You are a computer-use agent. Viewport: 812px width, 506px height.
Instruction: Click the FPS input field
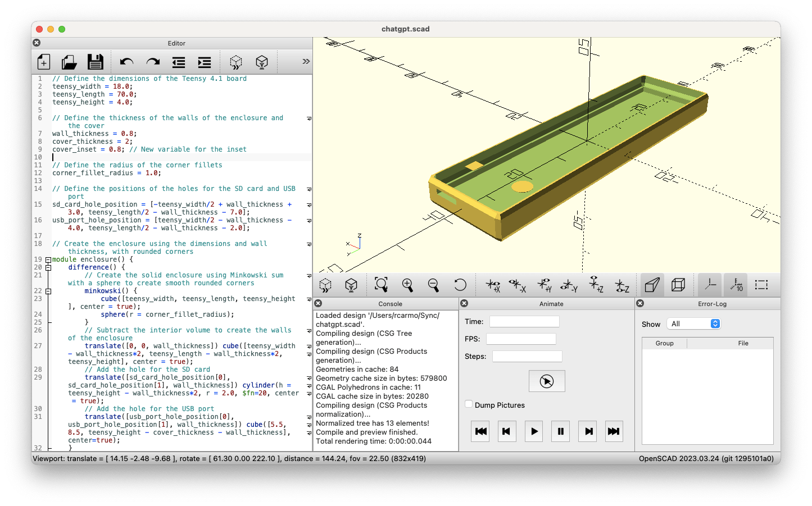click(521, 339)
